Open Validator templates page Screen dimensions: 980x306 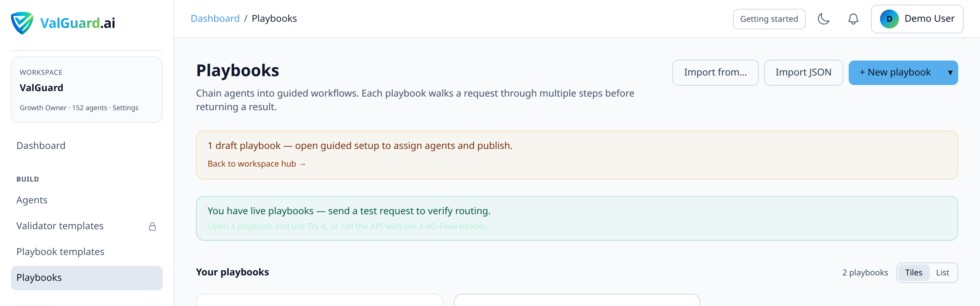coord(86,226)
